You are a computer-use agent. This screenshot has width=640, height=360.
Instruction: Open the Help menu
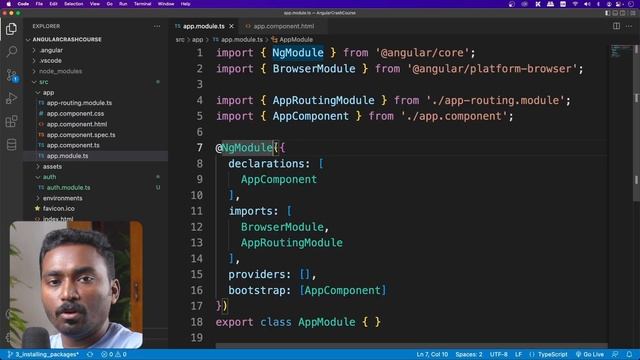click(185, 4)
